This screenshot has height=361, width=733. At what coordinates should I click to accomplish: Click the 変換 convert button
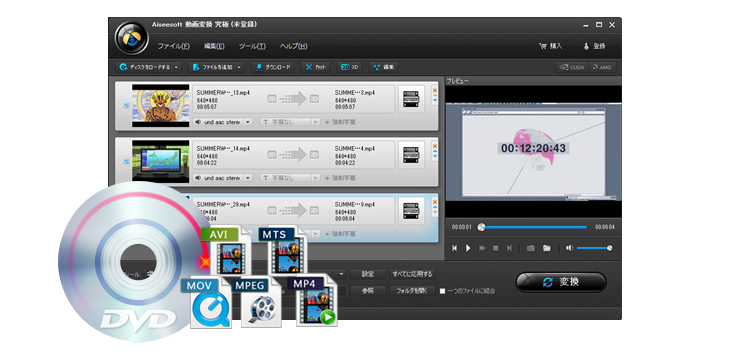561,282
